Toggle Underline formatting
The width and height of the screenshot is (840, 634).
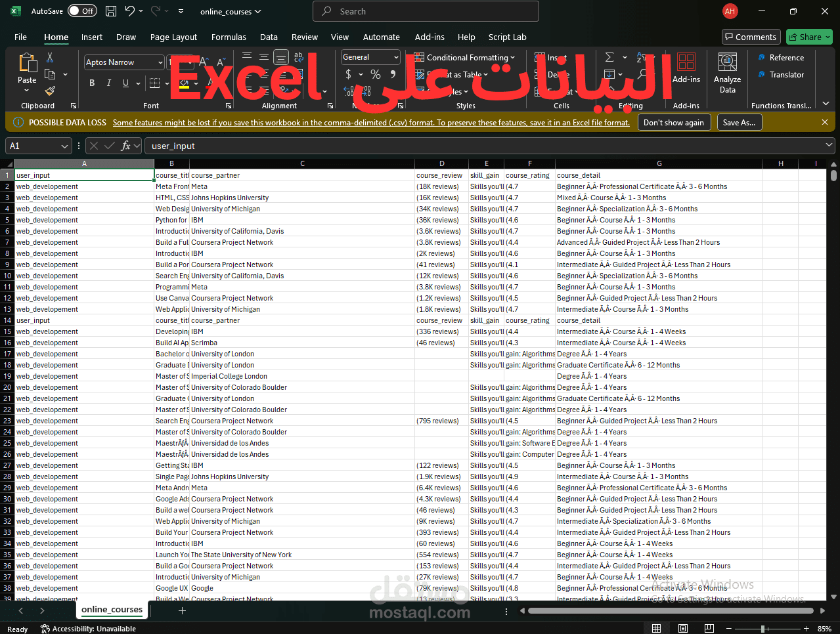pyautogui.click(x=125, y=83)
